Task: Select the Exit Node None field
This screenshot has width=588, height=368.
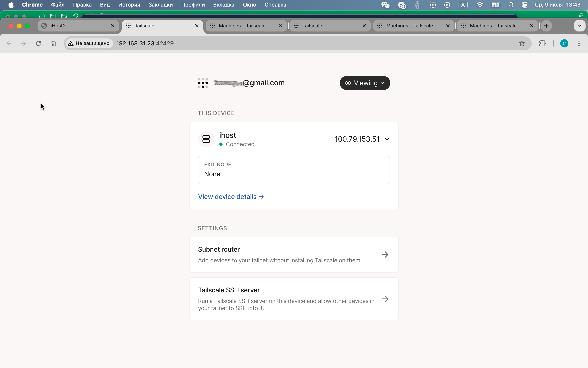Action: click(294, 170)
